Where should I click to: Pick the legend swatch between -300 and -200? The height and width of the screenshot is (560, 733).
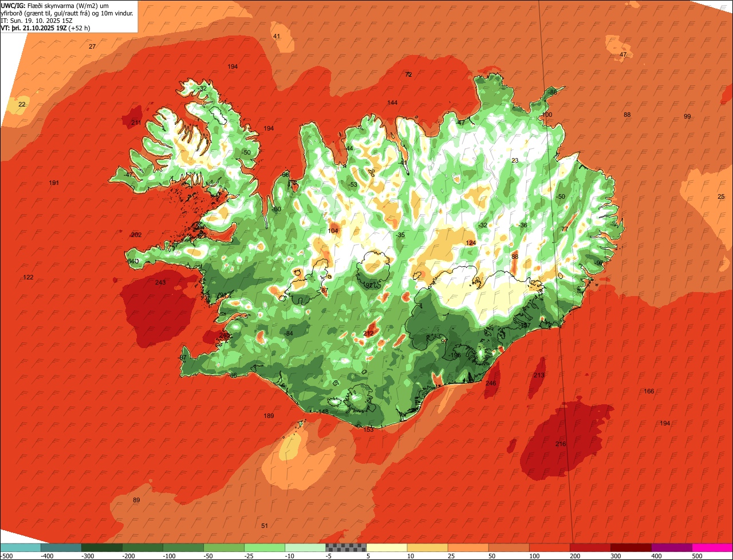102,548
